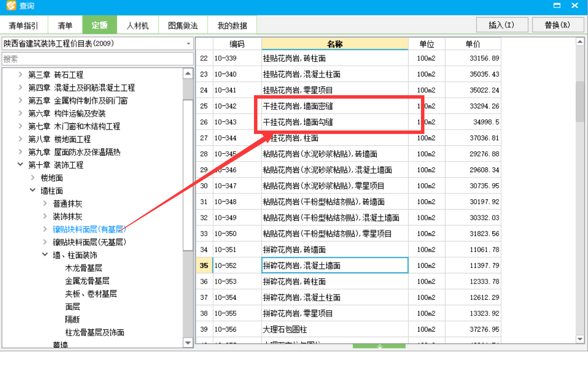Expand 第四章 混凝土及钢筋混凝土工程
The image size is (588, 369).
point(20,87)
